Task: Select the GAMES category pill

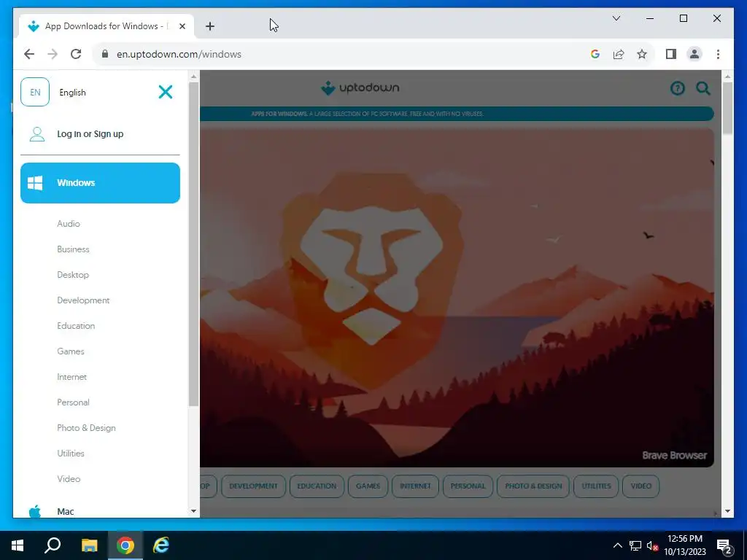Action: coord(368,486)
